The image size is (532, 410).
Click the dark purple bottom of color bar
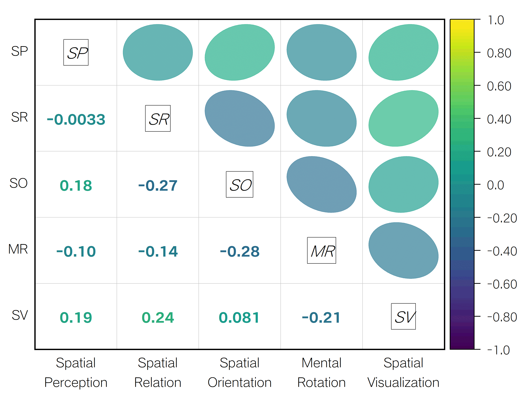point(462,344)
